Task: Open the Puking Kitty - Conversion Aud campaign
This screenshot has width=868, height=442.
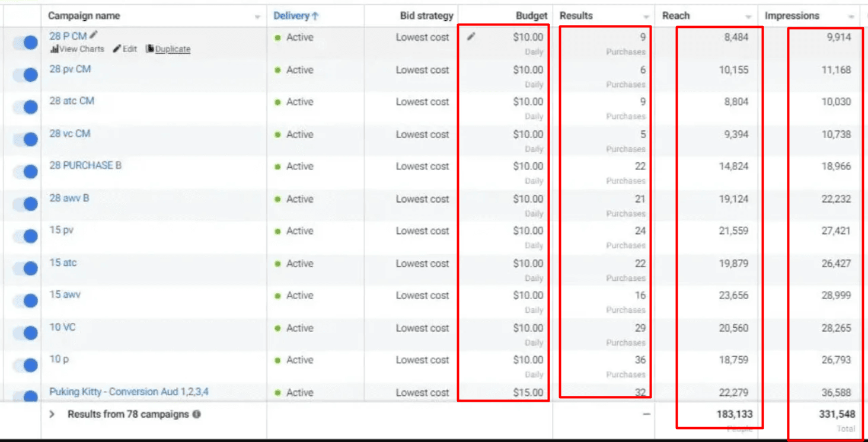Action: (129, 392)
